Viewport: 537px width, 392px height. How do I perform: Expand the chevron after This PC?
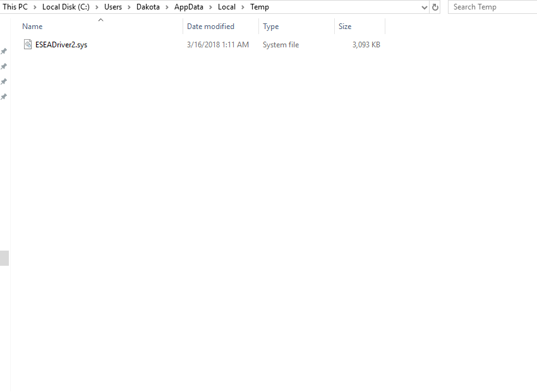[x=35, y=7]
